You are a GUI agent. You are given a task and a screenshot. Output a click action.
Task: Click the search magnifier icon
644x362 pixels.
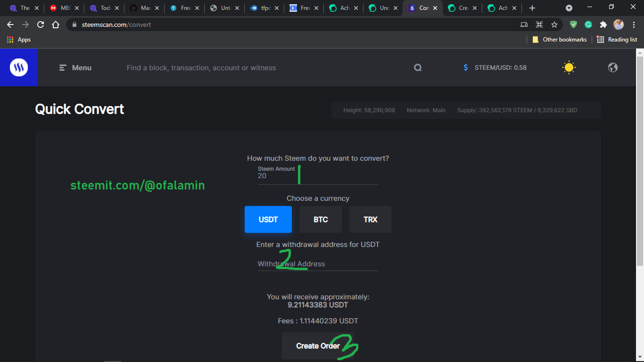[x=418, y=68]
